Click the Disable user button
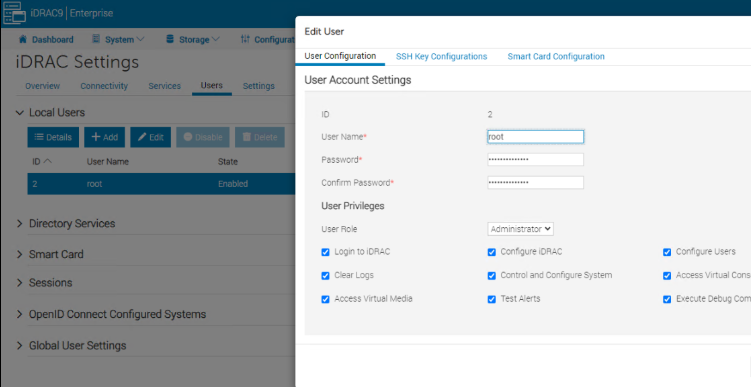751x387 pixels. pos(203,137)
